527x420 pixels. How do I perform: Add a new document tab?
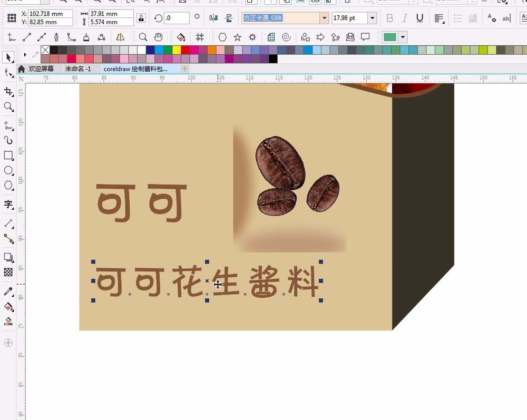(184, 69)
